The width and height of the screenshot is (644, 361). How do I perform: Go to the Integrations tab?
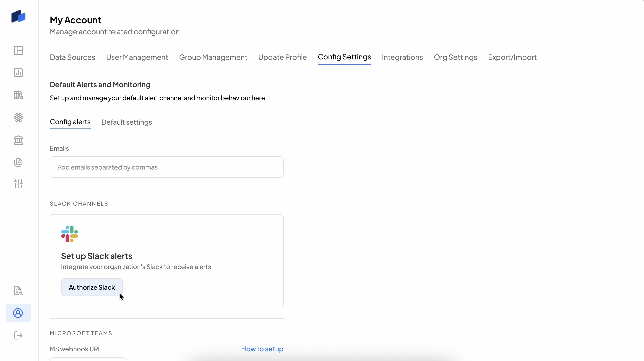(402, 57)
